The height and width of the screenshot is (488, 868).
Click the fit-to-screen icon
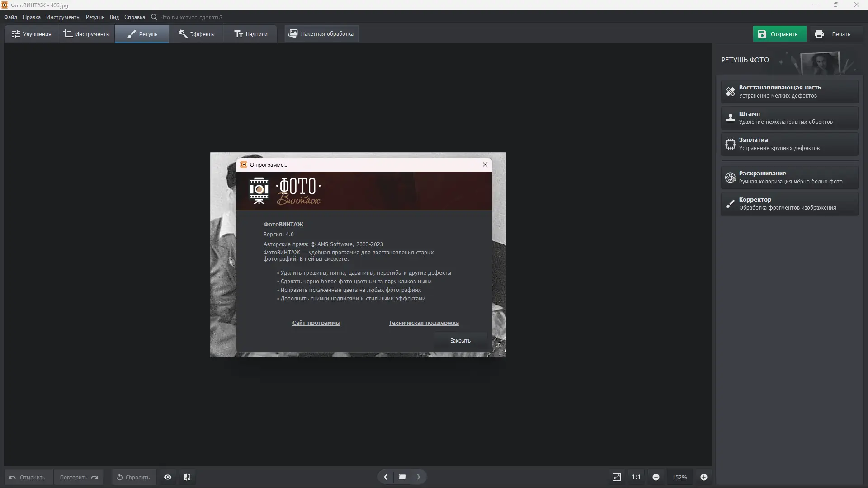click(x=617, y=477)
